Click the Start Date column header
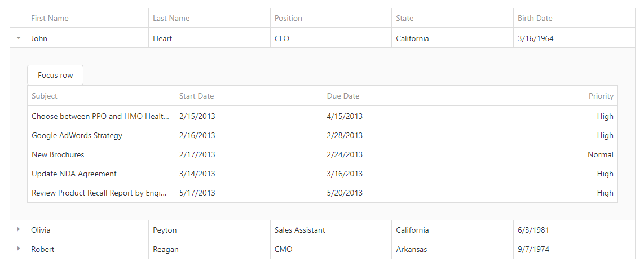 coord(196,96)
